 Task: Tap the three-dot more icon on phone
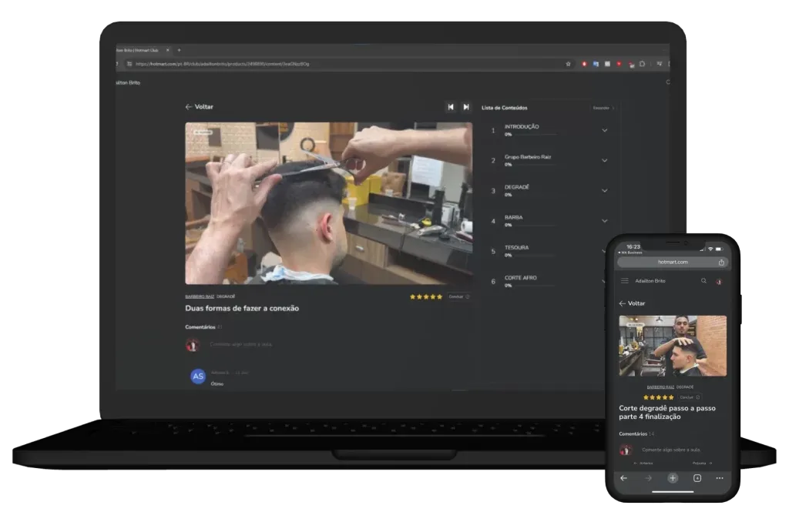click(720, 478)
